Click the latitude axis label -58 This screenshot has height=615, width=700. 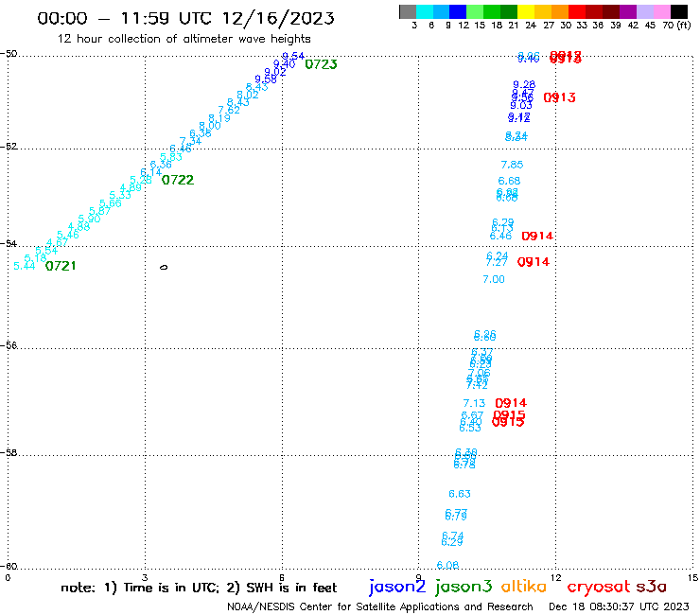(x=9, y=453)
